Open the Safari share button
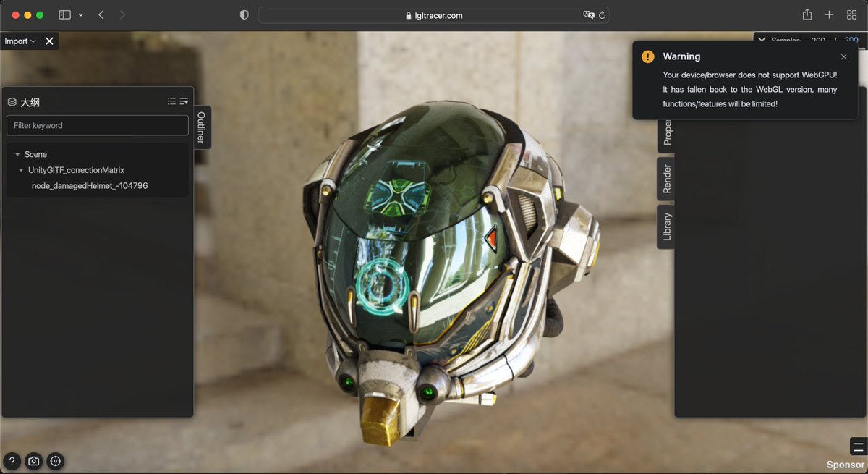Image resolution: width=868 pixels, height=474 pixels. coord(807,14)
